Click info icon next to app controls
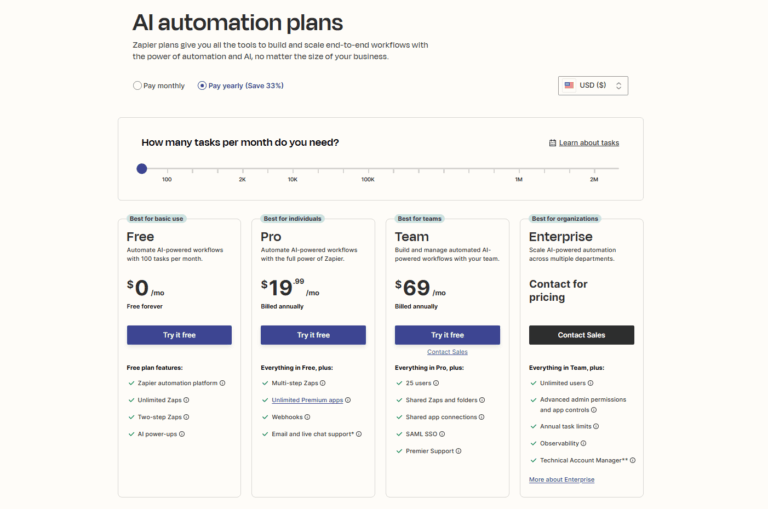The width and height of the screenshot is (768, 509). 594,410
